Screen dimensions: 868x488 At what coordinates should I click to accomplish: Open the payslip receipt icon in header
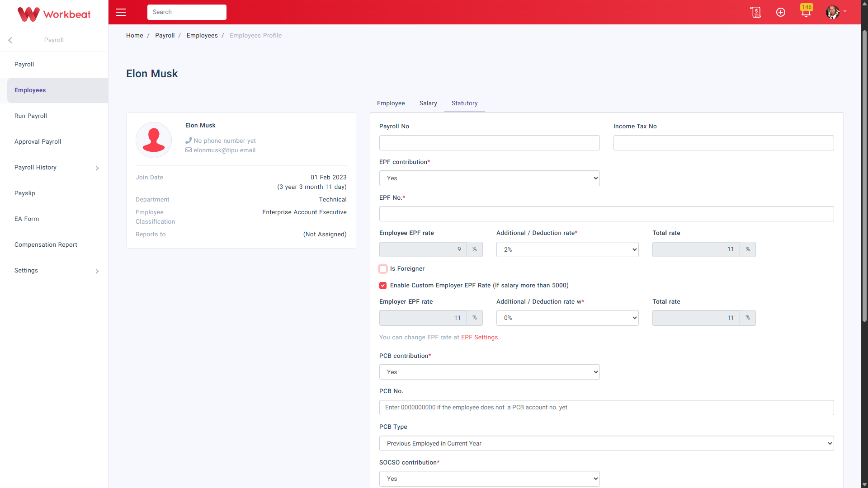(755, 12)
